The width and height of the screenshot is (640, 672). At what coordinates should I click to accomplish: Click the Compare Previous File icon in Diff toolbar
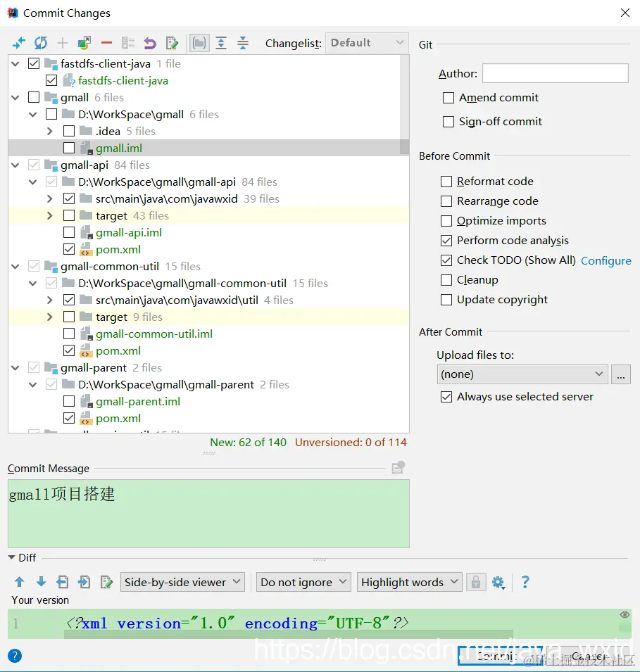63,582
